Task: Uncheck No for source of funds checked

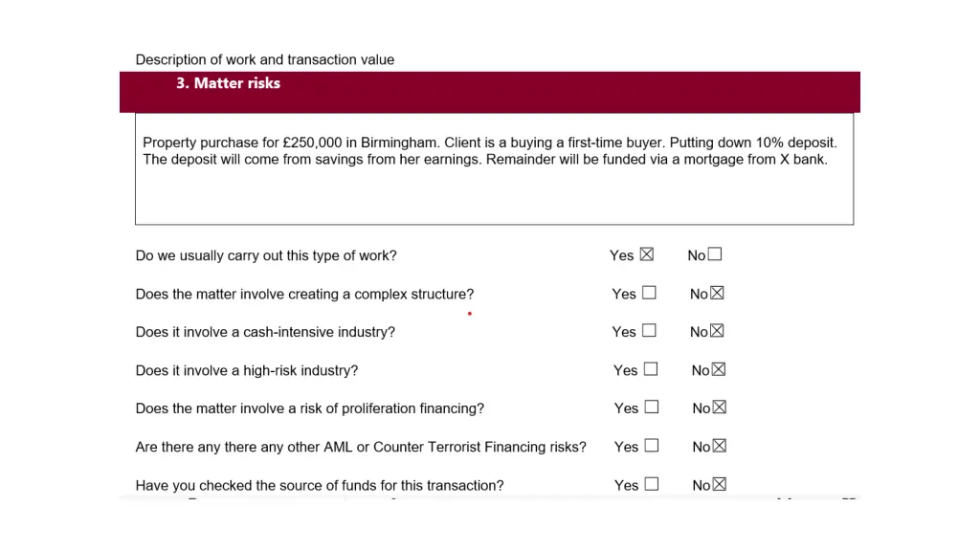Action: click(720, 484)
